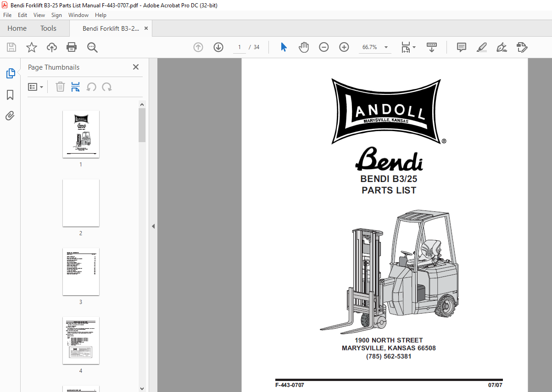Click thumbnails scrollbar up arrow

[142, 105]
